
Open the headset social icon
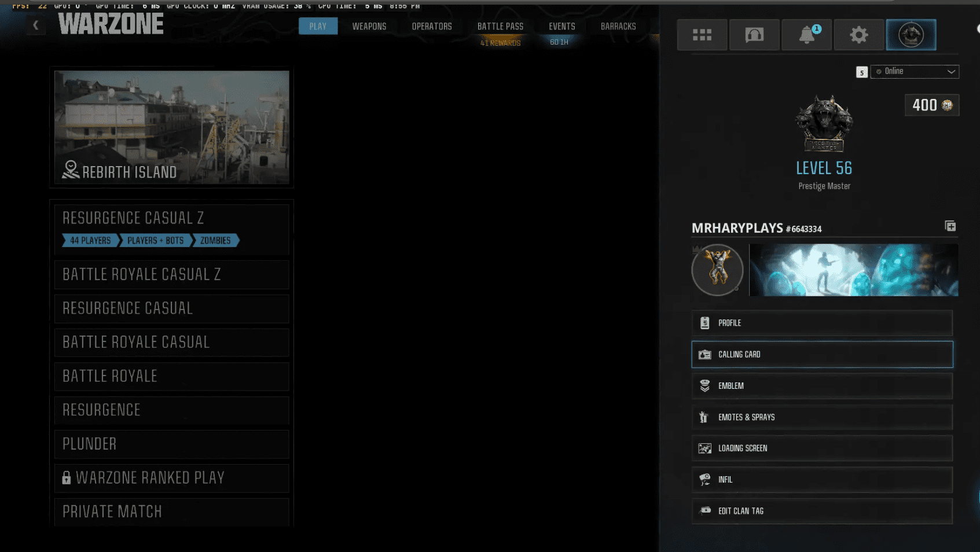pyautogui.click(x=754, y=35)
